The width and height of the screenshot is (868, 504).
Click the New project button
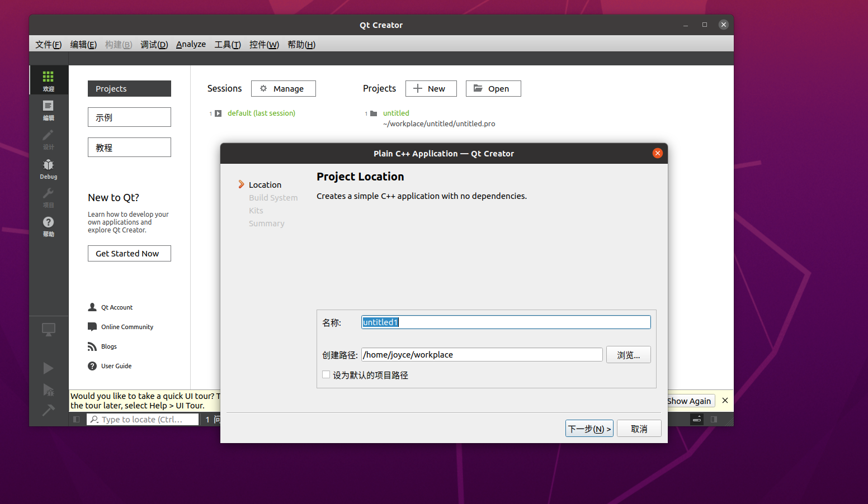click(431, 88)
